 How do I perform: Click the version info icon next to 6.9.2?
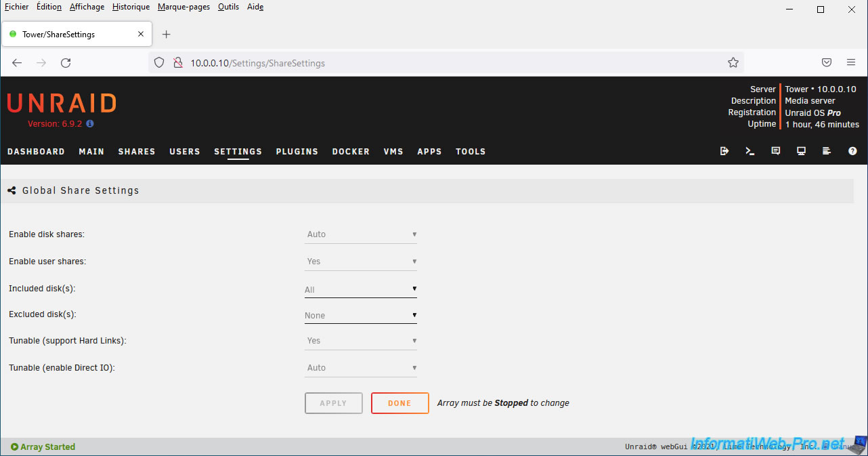[x=90, y=124]
